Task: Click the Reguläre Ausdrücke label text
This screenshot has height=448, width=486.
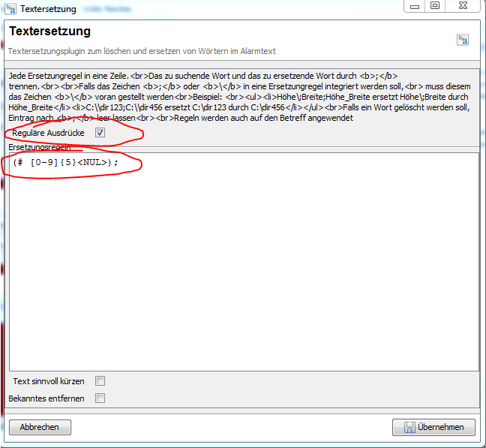Action: tap(49, 133)
